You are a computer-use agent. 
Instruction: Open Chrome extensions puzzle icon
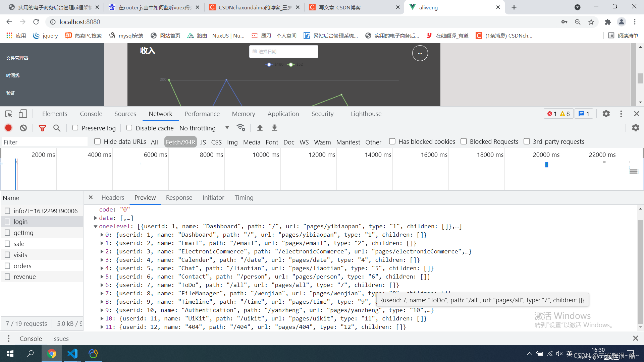pos(608,22)
